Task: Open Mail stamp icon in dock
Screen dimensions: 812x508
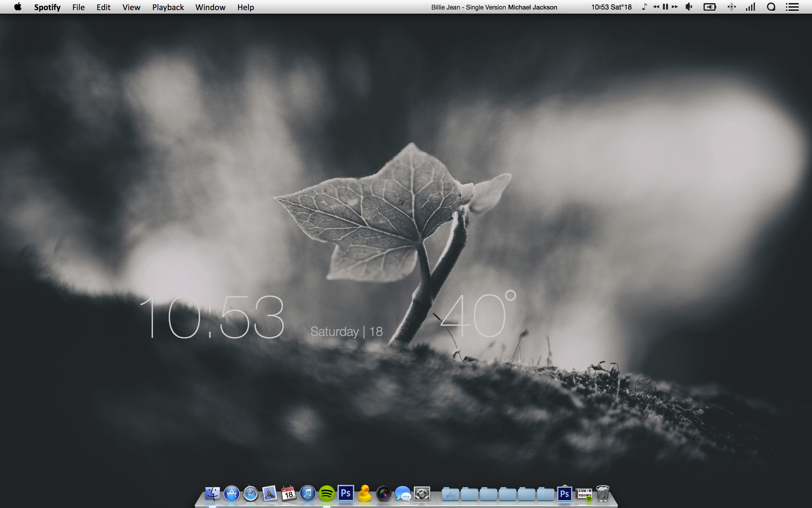Action: click(x=269, y=494)
